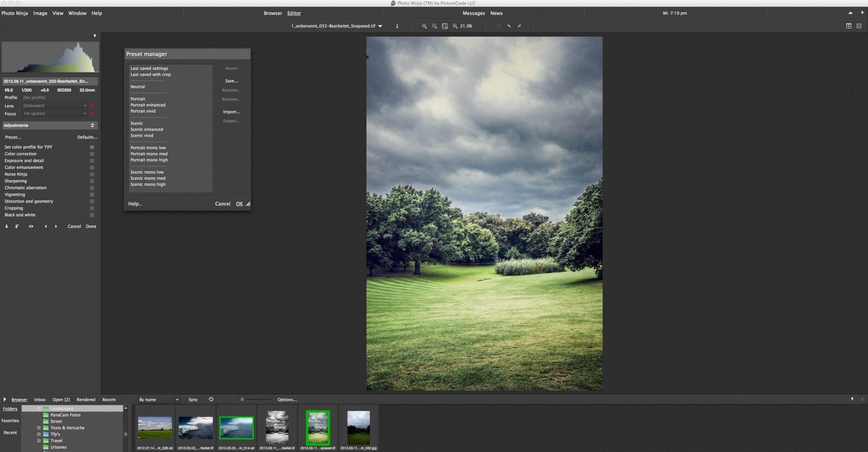868x452 pixels.
Task: Enable the Black and white checkbox
Action: tap(92, 215)
